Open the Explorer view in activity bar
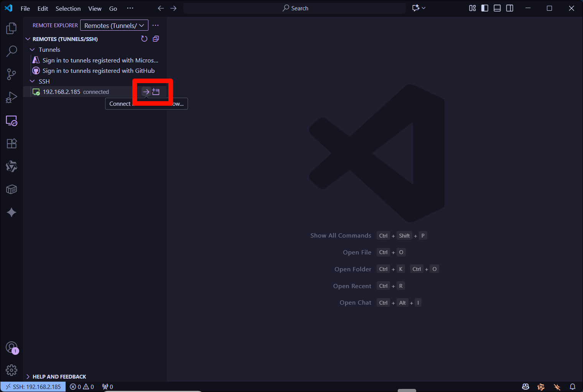Viewport: 583px width, 392px height. [x=12, y=28]
